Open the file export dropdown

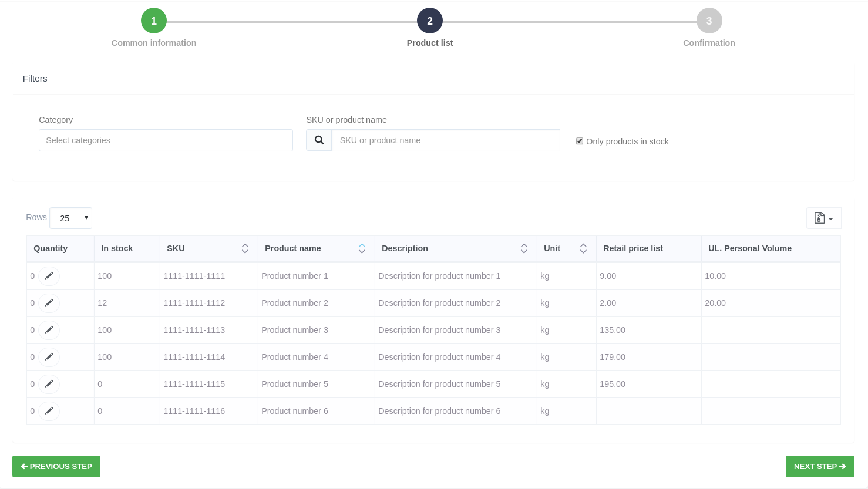click(x=823, y=218)
